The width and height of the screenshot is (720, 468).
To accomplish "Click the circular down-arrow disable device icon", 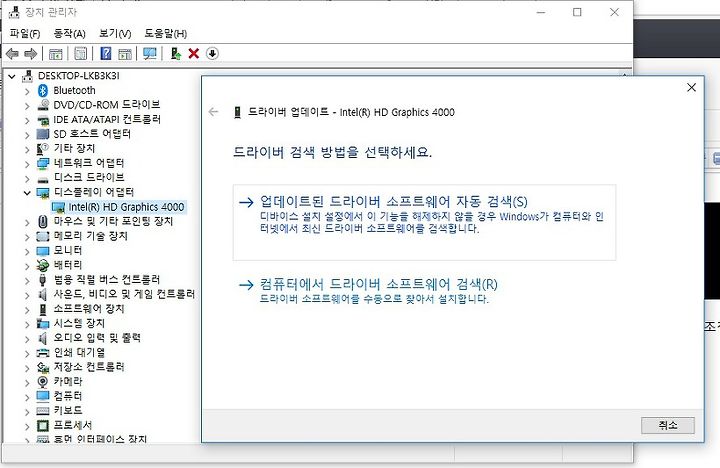I will pos(212,54).
